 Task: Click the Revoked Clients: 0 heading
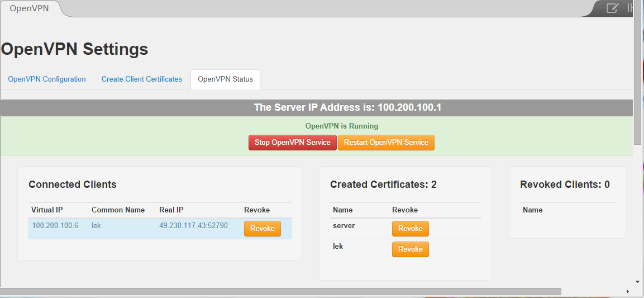tap(565, 185)
